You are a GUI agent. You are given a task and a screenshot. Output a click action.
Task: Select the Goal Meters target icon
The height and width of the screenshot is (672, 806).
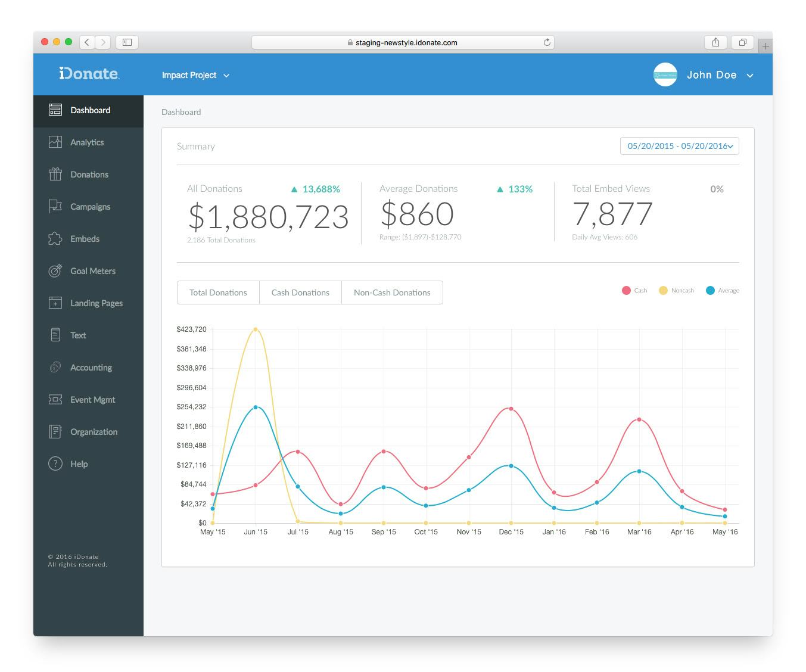click(x=55, y=270)
